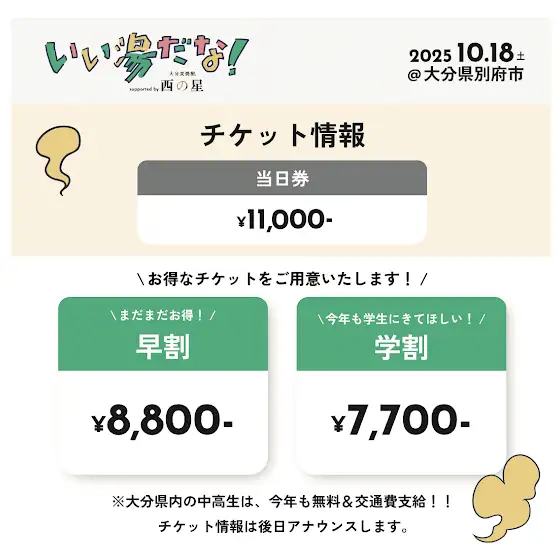Click the 土 weekday marker next to the date
The height and width of the screenshot is (560, 560).
tap(520, 56)
